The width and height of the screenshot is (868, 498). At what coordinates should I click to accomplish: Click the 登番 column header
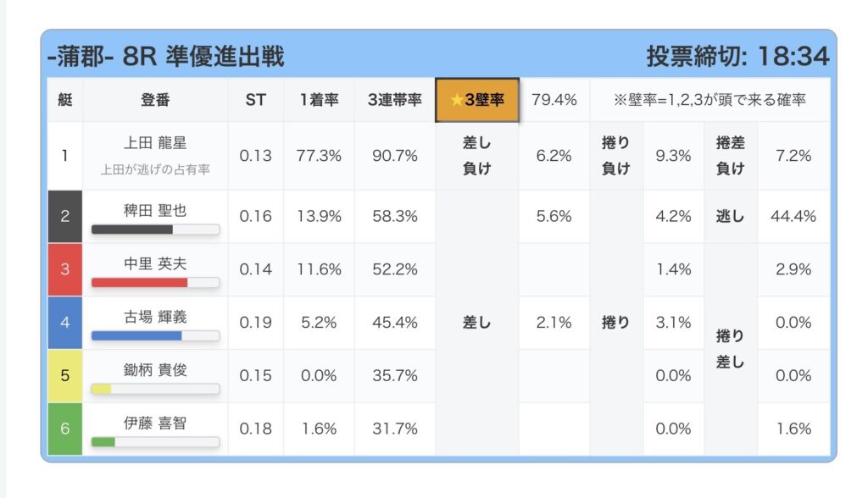pyautogui.click(x=155, y=100)
